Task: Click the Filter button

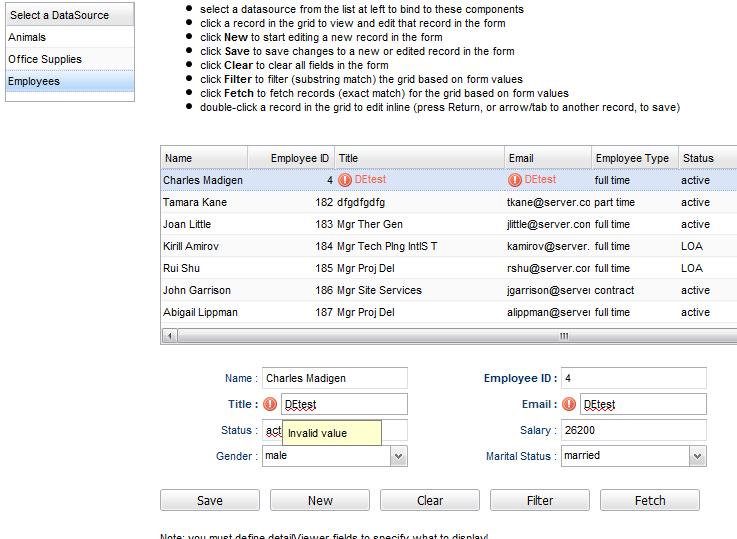Action: 540,500
